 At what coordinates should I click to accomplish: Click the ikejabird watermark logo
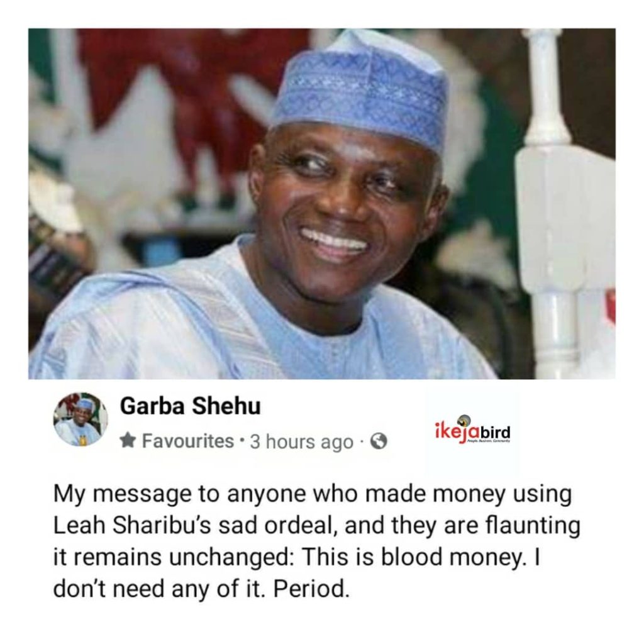472,430
